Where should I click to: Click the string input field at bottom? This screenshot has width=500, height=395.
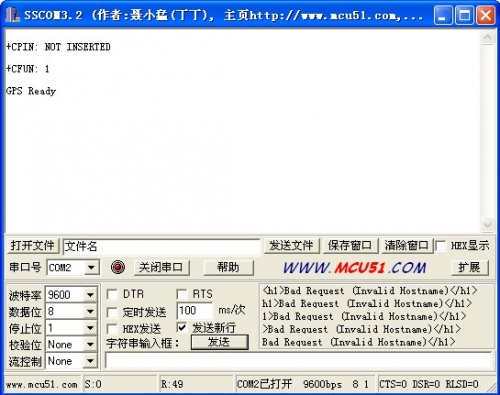[x=298, y=361]
